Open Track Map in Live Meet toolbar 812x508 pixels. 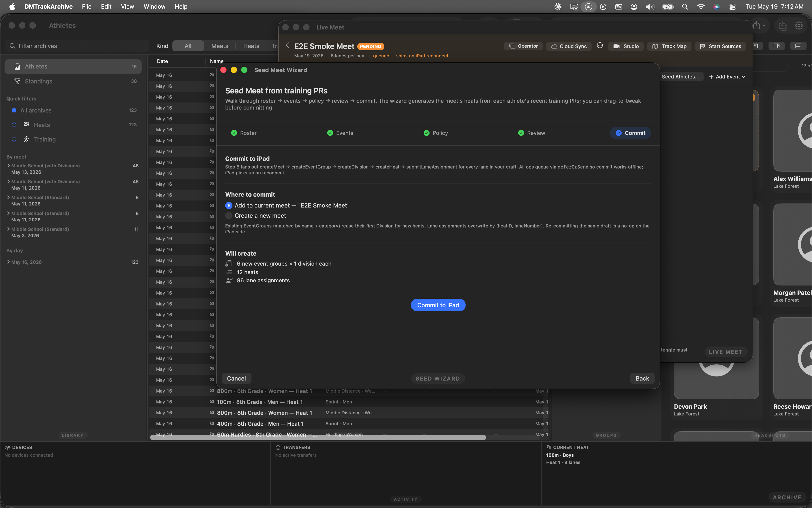point(669,46)
